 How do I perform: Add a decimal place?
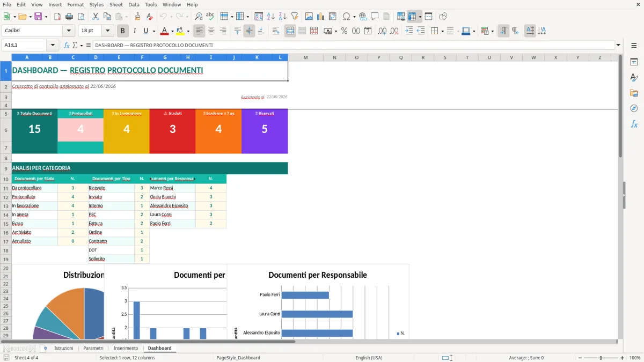point(383,31)
